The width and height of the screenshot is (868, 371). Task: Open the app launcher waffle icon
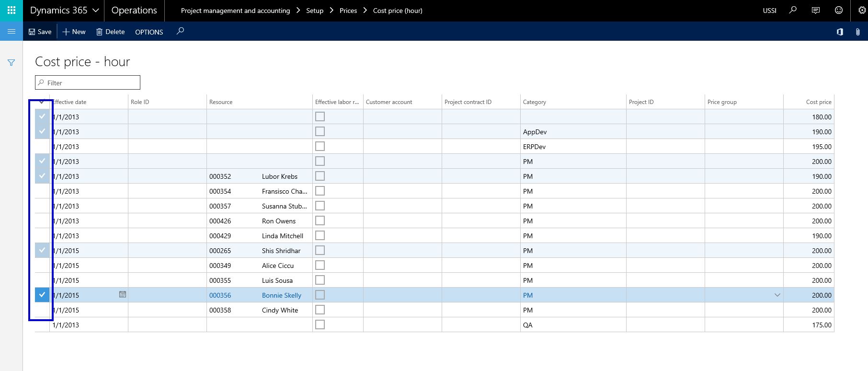pyautogui.click(x=11, y=10)
